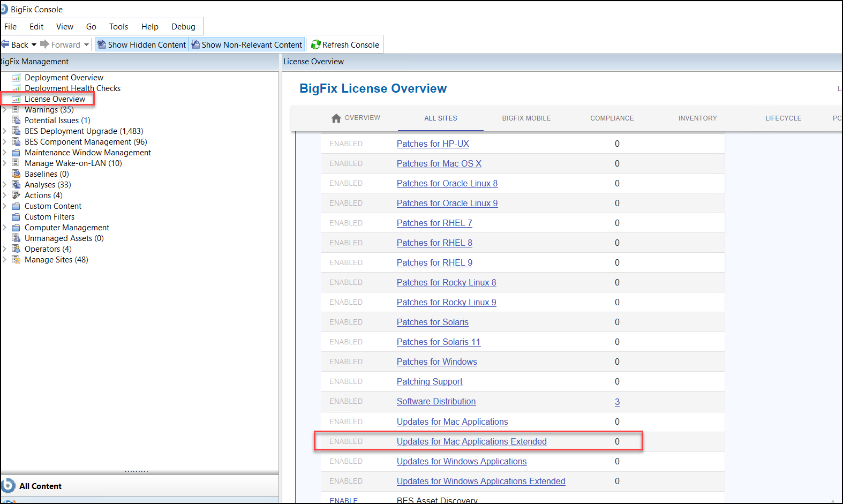This screenshot has width=843, height=504.
Task: Toggle the Show Non-Relevant Content icon
Action: pos(196,44)
